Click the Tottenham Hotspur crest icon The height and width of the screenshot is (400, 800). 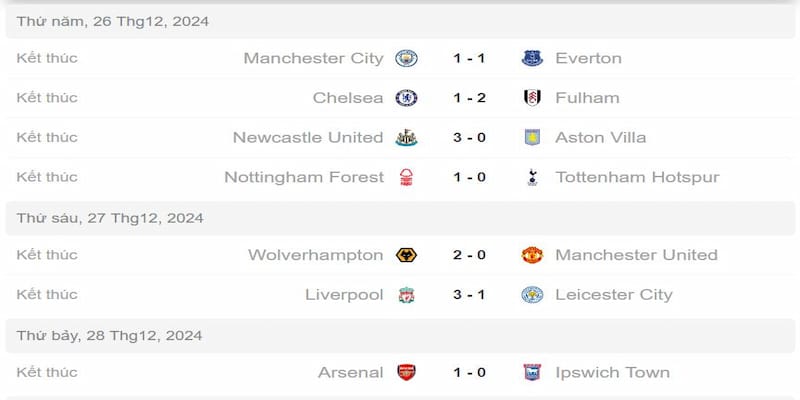(x=532, y=177)
